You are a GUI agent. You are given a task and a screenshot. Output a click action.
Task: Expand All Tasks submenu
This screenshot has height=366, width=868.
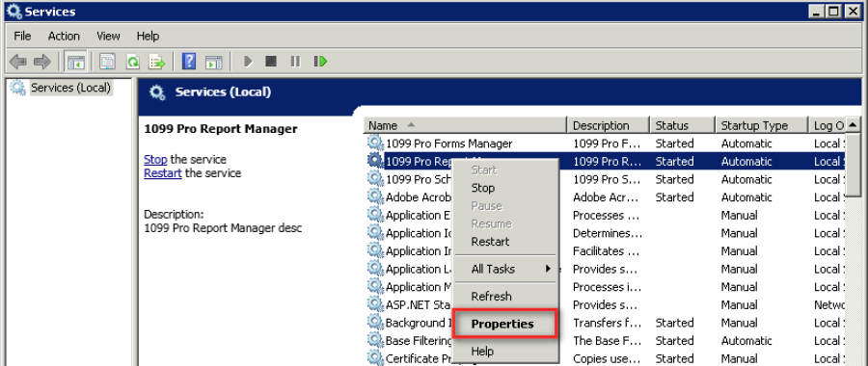504,269
